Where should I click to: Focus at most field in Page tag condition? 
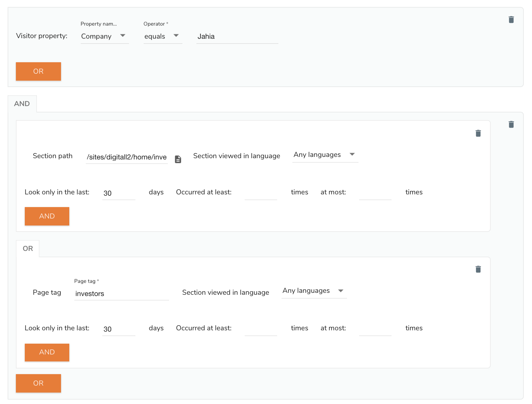click(x=375, y=329)
